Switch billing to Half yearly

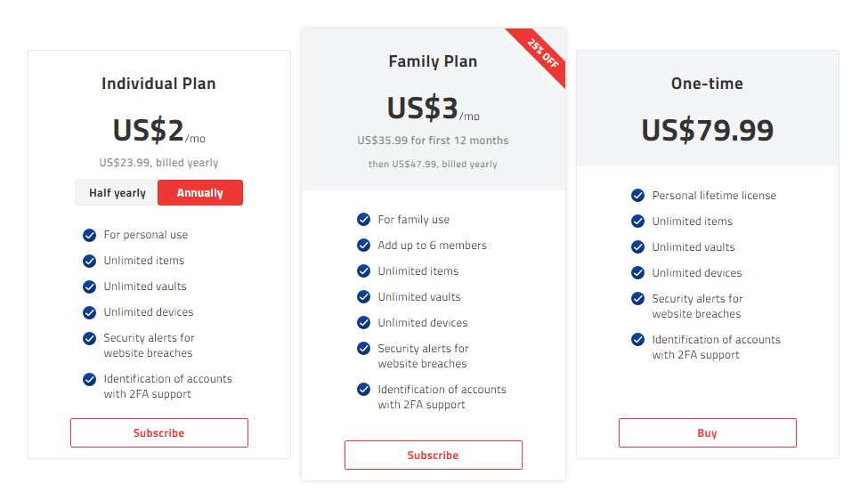click(117, 193)
